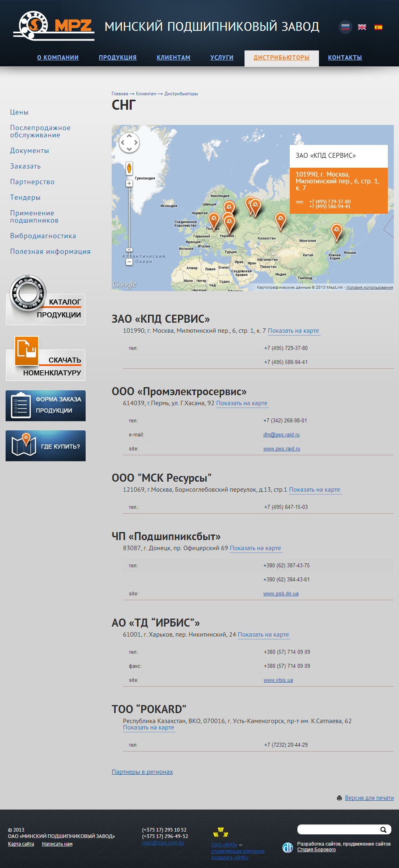Open Вибродиагностика in sidebar

[43, 236]
